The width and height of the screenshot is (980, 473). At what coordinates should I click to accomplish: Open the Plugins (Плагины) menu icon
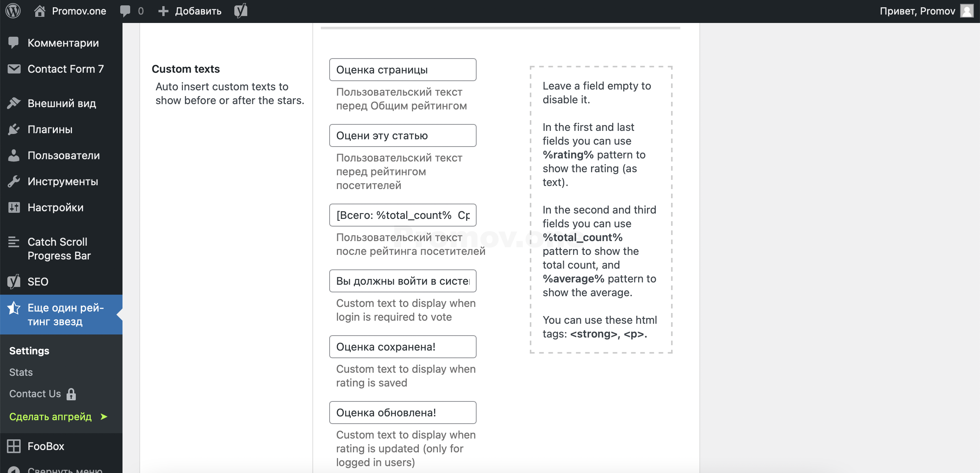pyautogui.click(x=14, y=129)
